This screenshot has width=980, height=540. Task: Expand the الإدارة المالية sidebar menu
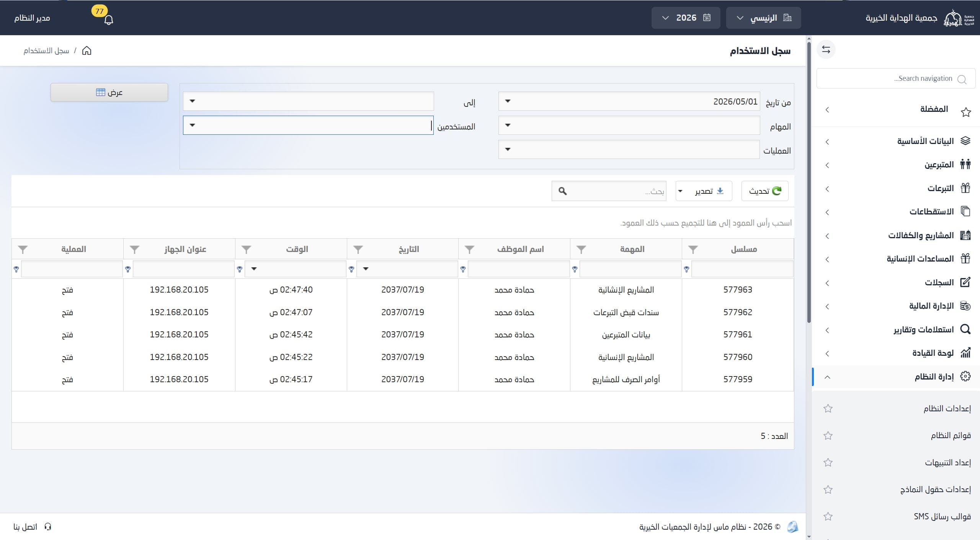click(896, 306)
